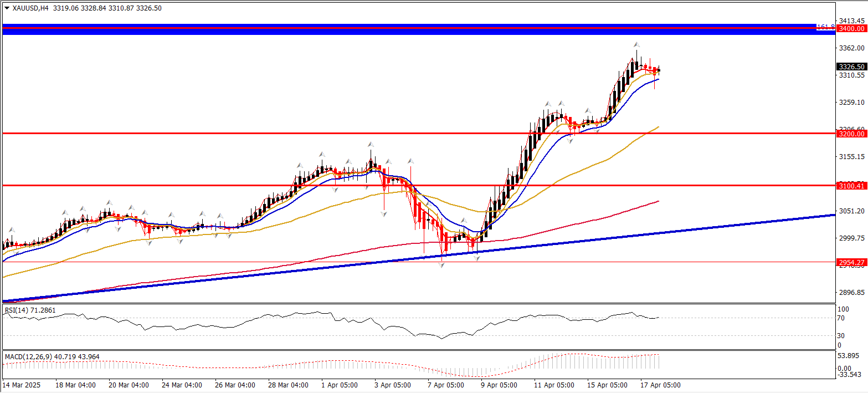This screenshot has height=393, width=868.
Task: Click the 2954.27 support price tag
Action: pos(851,262)
